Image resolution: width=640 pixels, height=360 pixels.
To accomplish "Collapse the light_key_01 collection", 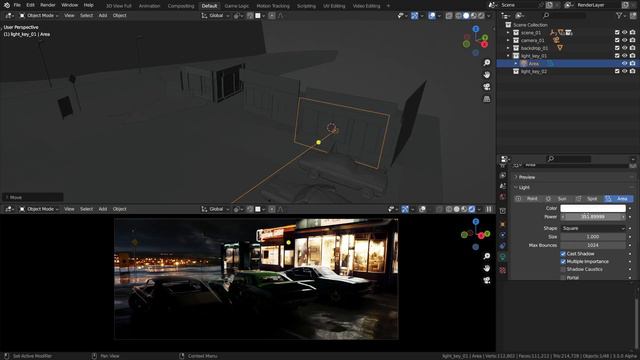I will coord(508,56).
